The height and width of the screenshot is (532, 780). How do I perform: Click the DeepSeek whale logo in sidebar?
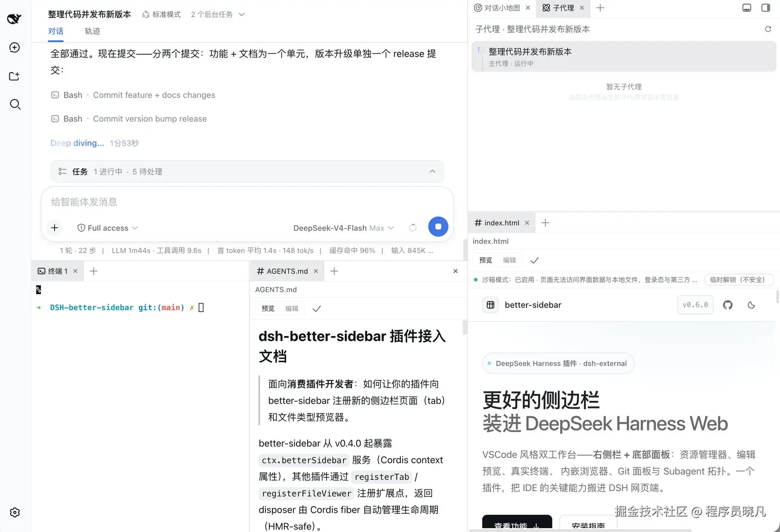(x=14, y=19)
